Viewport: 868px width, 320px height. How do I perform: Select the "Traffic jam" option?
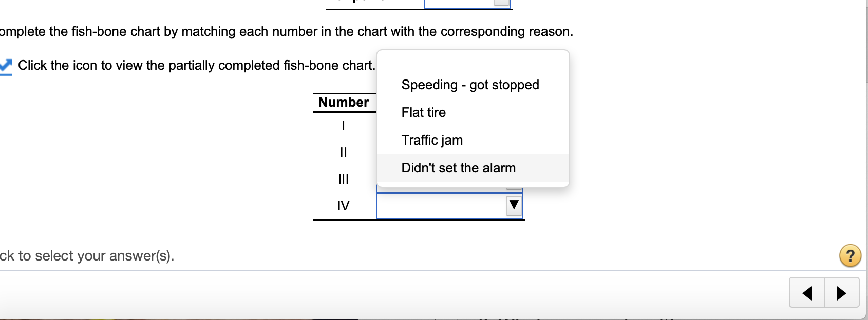(x=432, y=140)
